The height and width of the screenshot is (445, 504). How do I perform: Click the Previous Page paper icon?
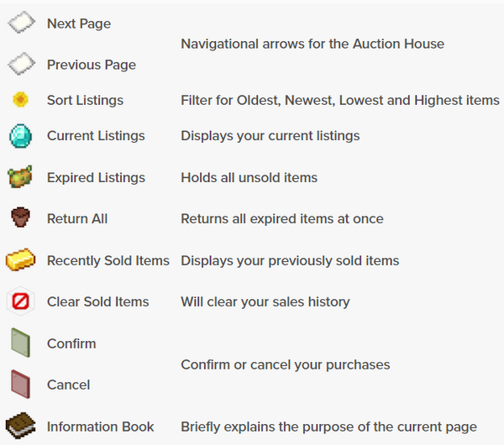21,64
